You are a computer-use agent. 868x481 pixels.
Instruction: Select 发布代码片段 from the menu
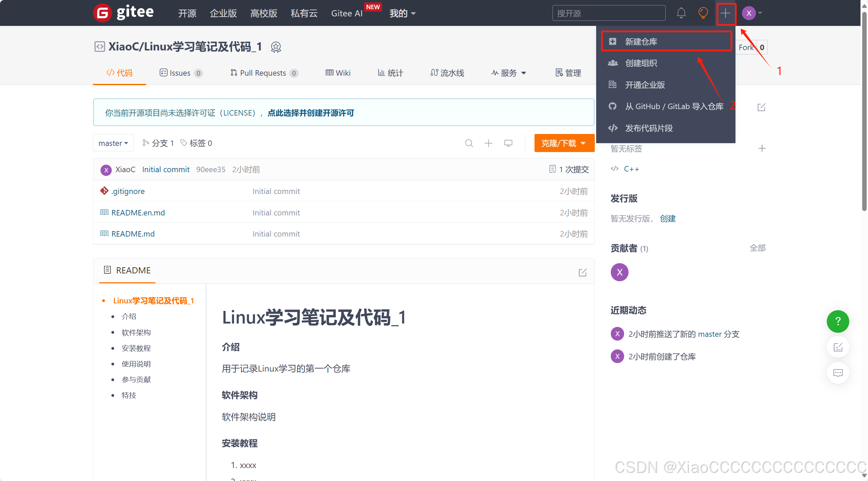click(666, 128)
